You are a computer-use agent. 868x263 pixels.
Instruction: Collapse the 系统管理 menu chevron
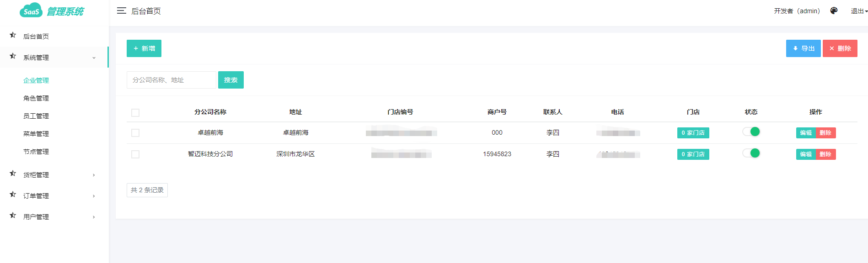pos(94,58)
